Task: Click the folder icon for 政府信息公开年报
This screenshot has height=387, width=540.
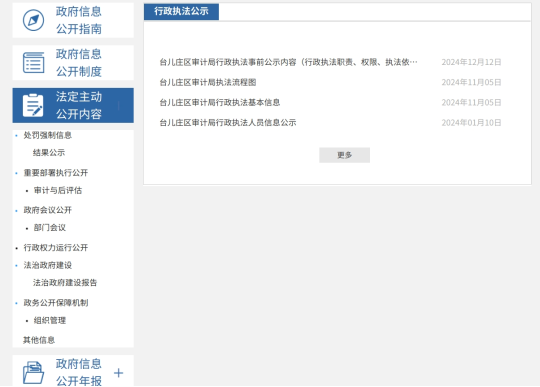Action: pyautogui.click(x=33, y=373)
